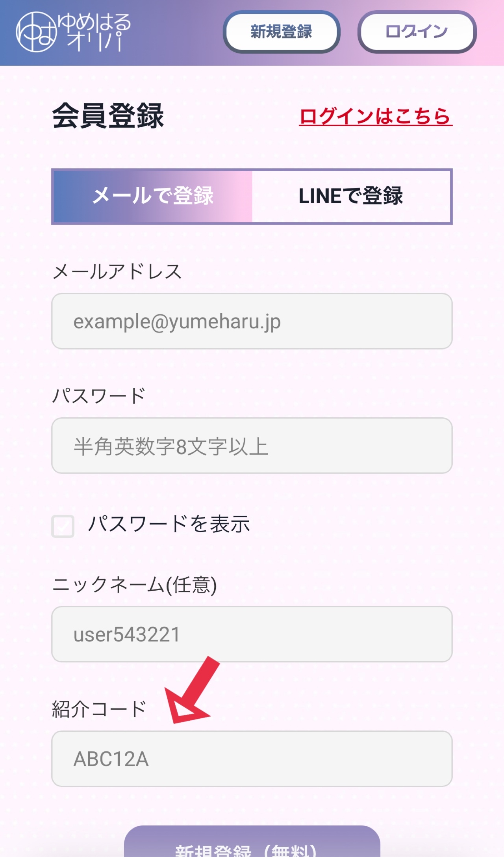Click the パスワードを表示 label text
This screenshot has height=857, width=504.
169,524
